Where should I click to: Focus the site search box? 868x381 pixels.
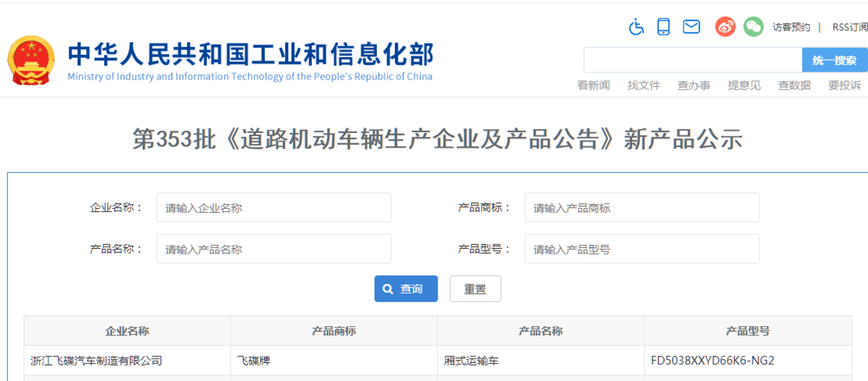tap(693, 60)
